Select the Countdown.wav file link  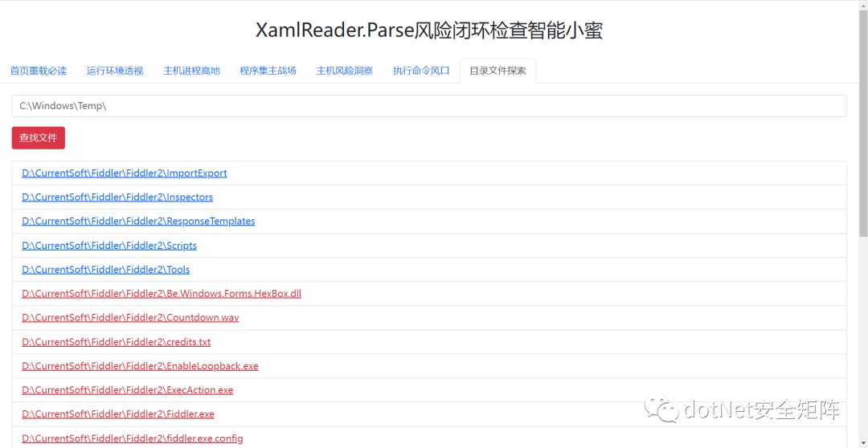pos(130,318)
